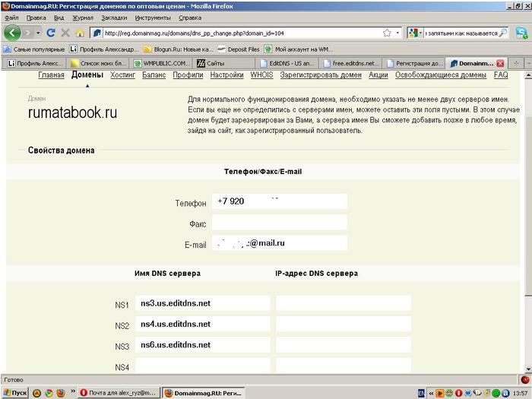Viewport: 532px width, 399px height.
Task: Open the Профили link
Action: pos(188,75)
